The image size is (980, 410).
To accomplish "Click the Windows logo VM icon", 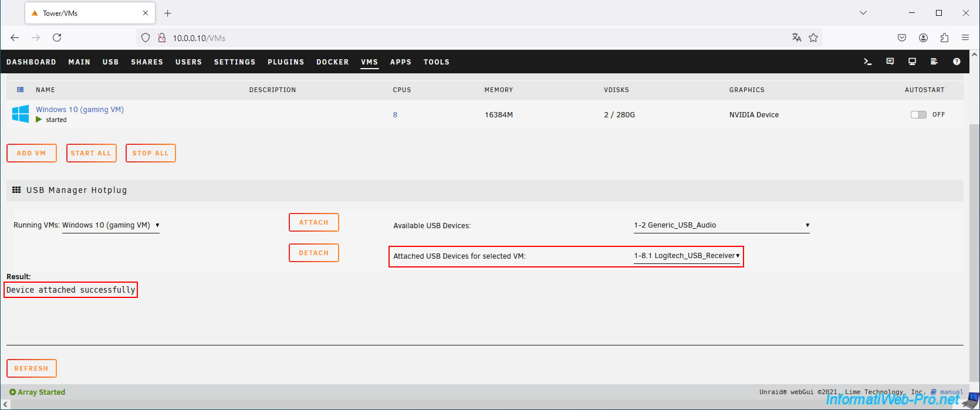I will click(x=21, y=114).
